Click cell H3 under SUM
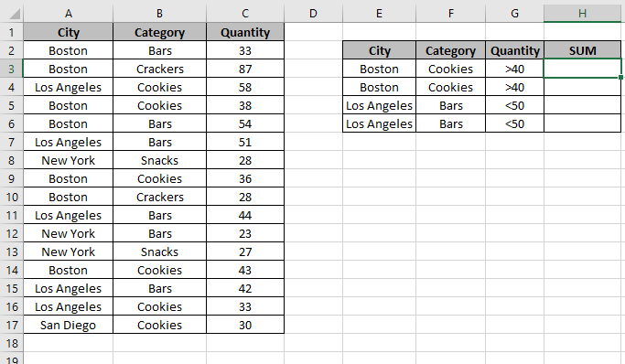Viewport: 625px width, 364px height. pyautogui.click(x=582, y=69)
